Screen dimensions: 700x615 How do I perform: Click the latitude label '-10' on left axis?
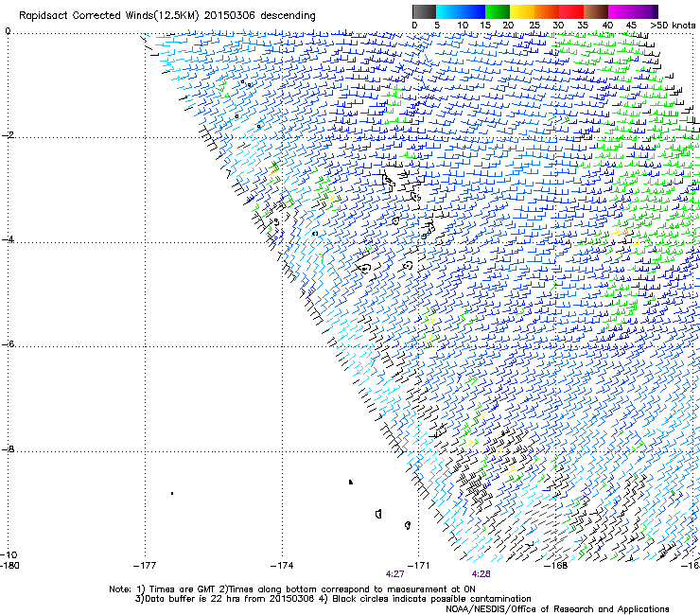point(9,554)
